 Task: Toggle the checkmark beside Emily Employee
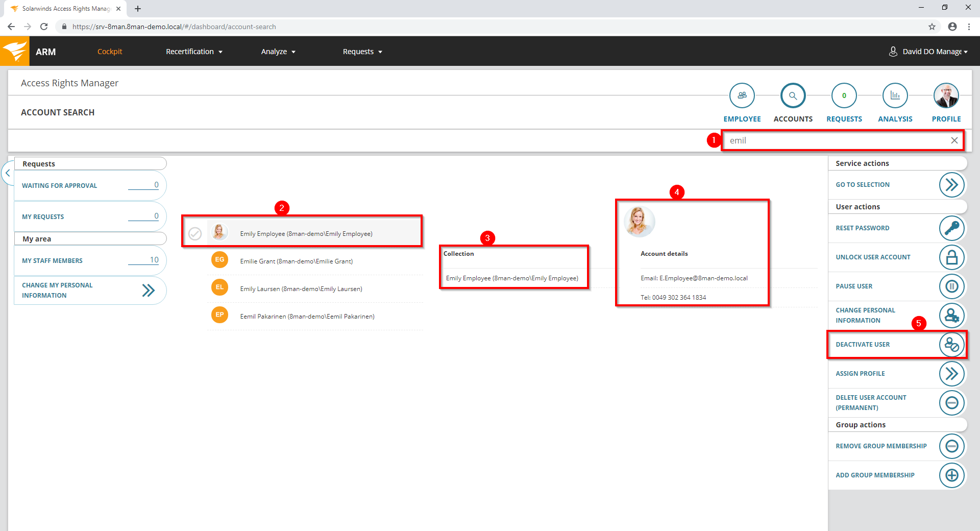(195, 234)
